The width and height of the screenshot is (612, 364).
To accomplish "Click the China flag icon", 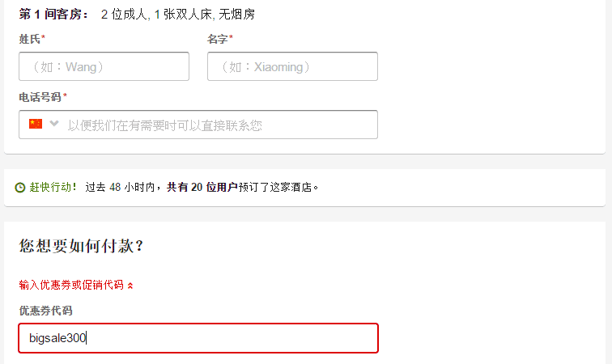I will coord(35,124).
